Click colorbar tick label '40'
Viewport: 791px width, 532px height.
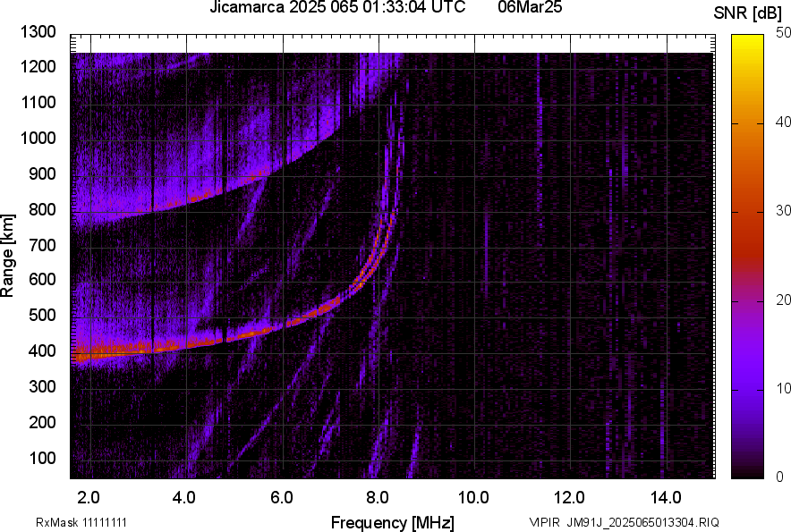pyautogui.click(x=784, y=122)
